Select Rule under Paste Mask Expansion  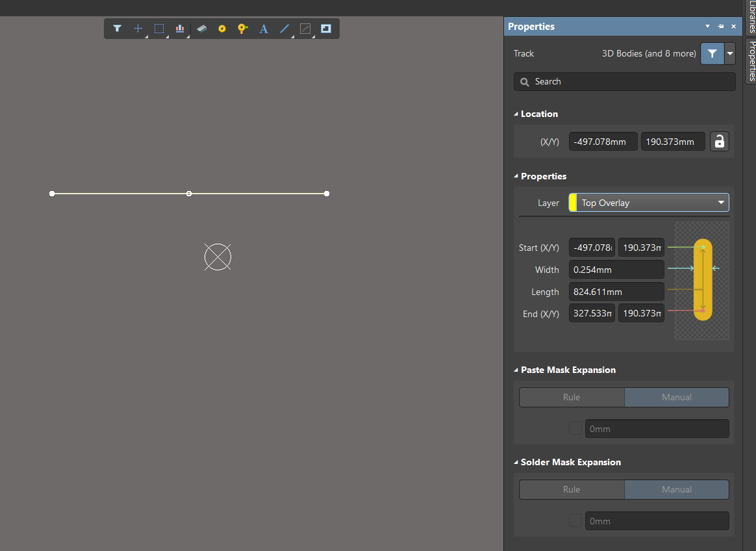point(572,397)
